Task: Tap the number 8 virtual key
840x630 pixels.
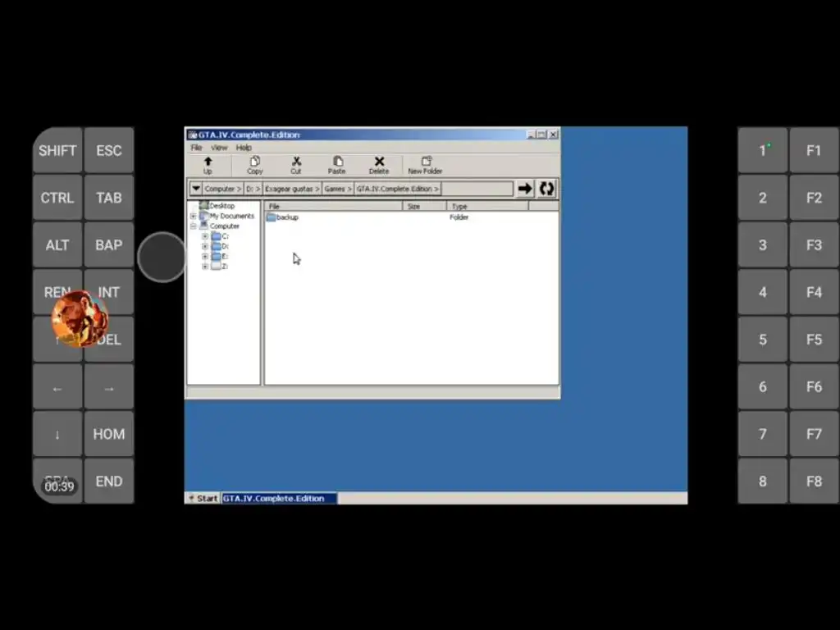Action: 762,481
